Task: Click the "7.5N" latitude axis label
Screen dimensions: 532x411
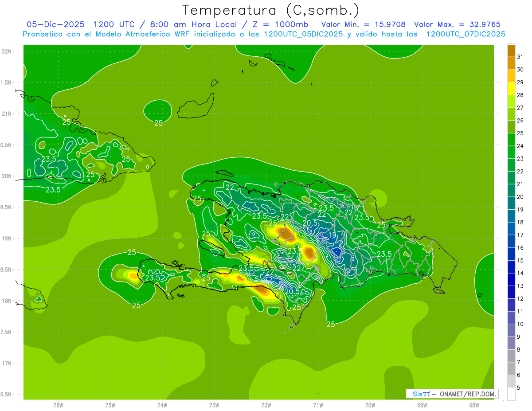Action: 7,332
